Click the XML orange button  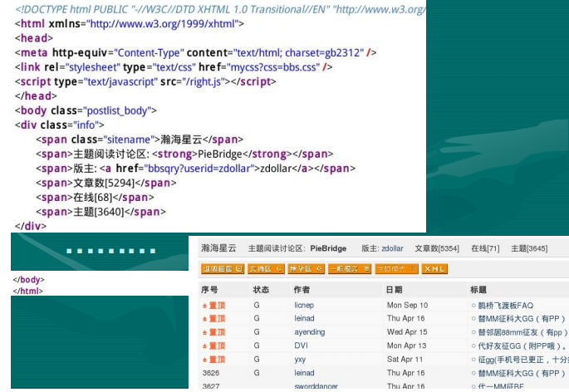click(x=434, y=269)
